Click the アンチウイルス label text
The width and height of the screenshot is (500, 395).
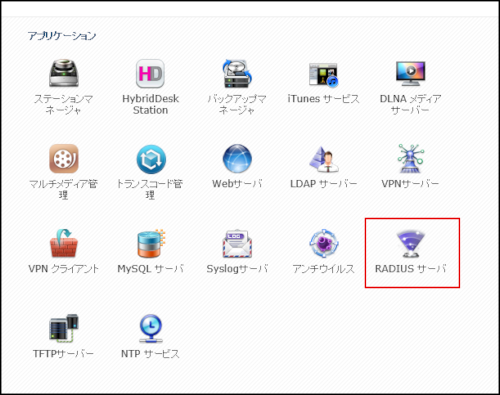coord(323,269)
